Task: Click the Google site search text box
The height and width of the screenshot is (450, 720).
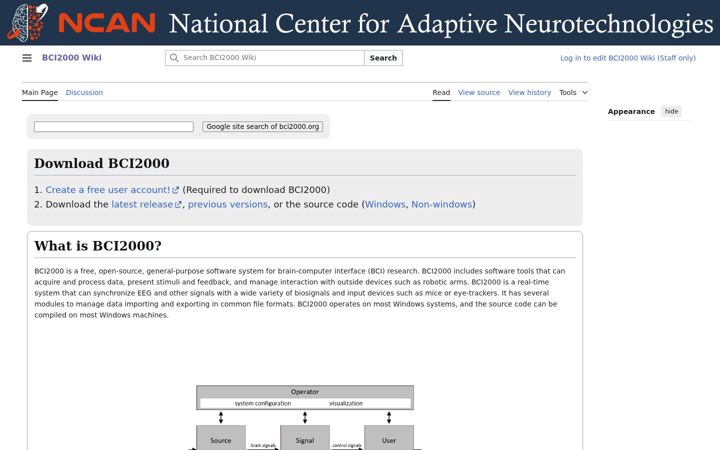Action: (x=114, y=126)
